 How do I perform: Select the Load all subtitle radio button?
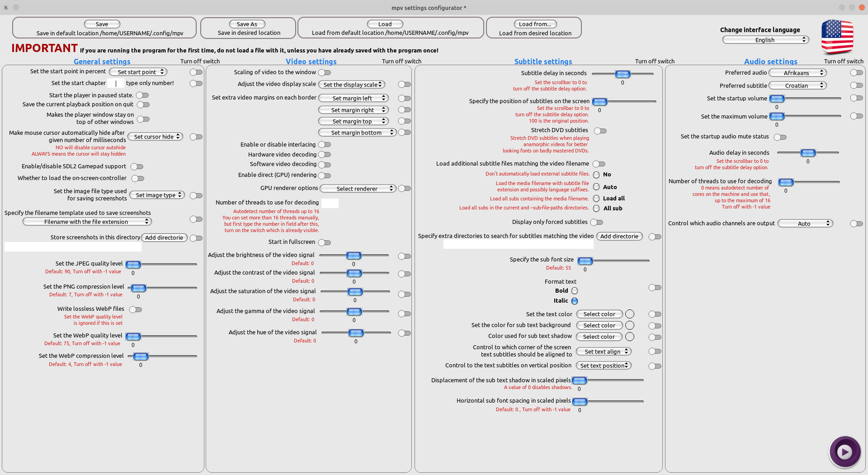(596, 198)
